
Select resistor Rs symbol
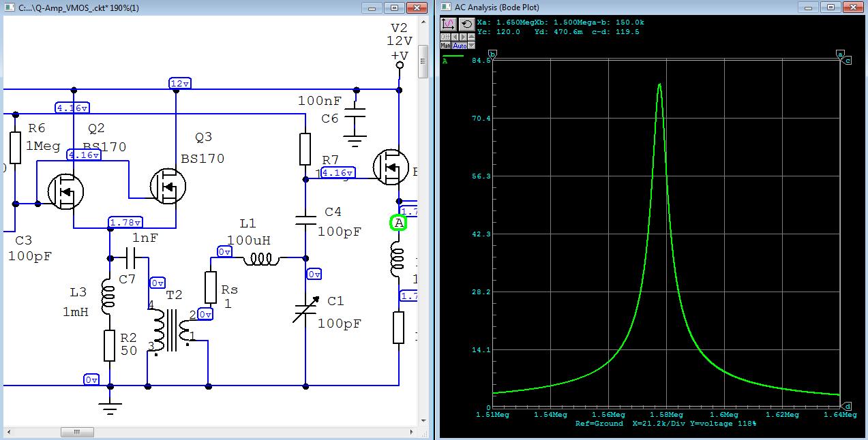coord(211,287)
